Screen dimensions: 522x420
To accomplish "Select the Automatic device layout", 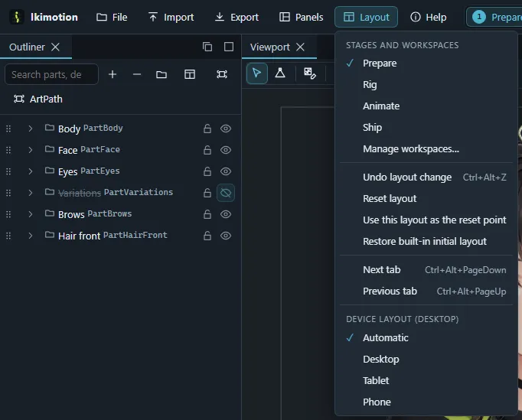I will point(426,338).
